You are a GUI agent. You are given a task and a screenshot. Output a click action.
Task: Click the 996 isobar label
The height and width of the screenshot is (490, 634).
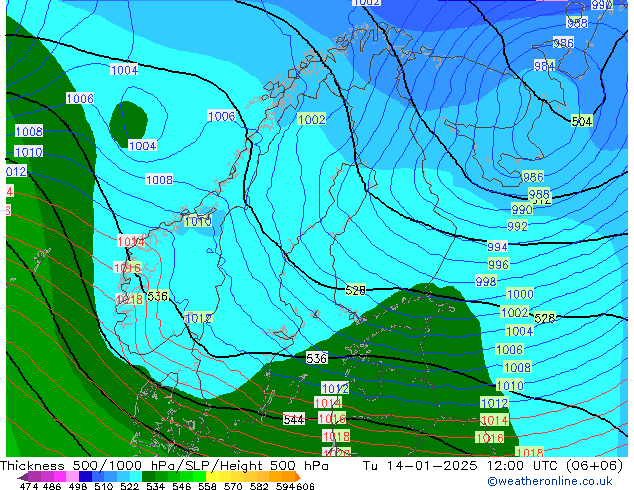click(498, 264)
